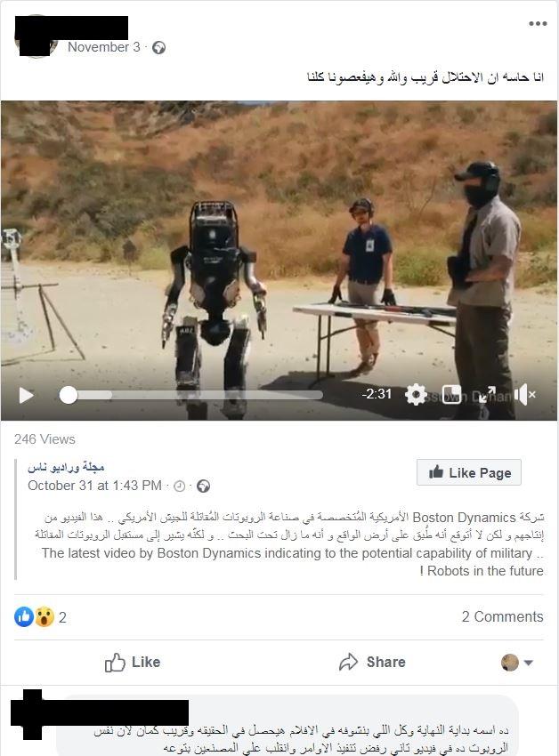Like the page with Like Page button

pyautogui.click(x=469, y=472)
